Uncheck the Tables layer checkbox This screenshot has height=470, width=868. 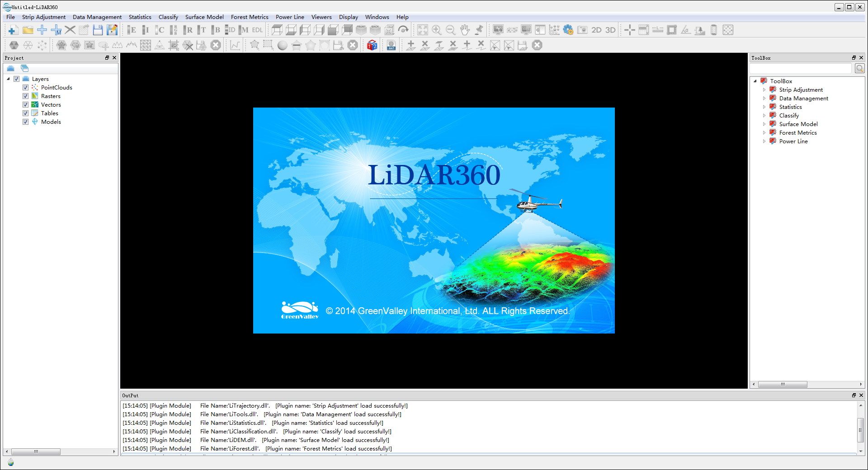tap(26, 113)
